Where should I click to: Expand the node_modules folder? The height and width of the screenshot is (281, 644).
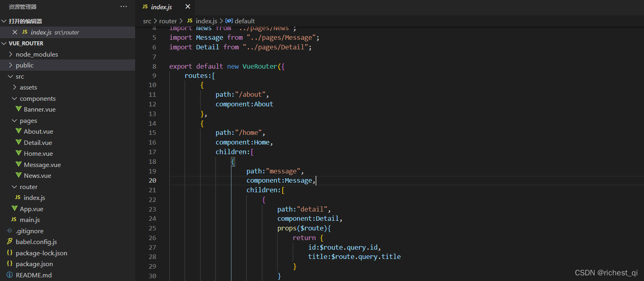10,54
